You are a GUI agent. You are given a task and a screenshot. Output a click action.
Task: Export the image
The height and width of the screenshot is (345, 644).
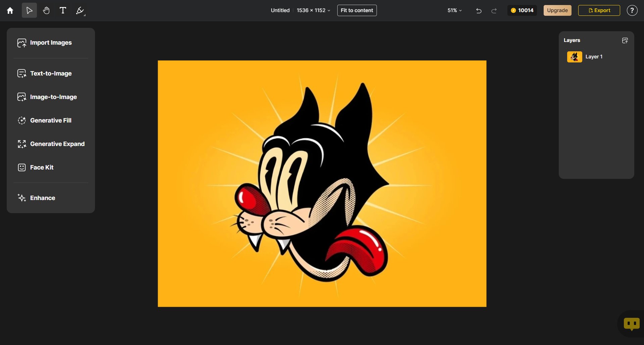[599, 10]
